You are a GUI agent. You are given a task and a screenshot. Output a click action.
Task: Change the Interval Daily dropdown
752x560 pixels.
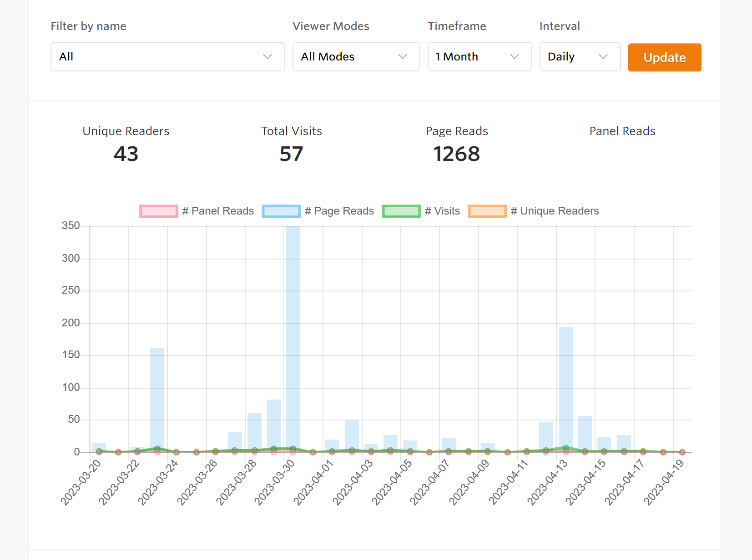point(580,57)
